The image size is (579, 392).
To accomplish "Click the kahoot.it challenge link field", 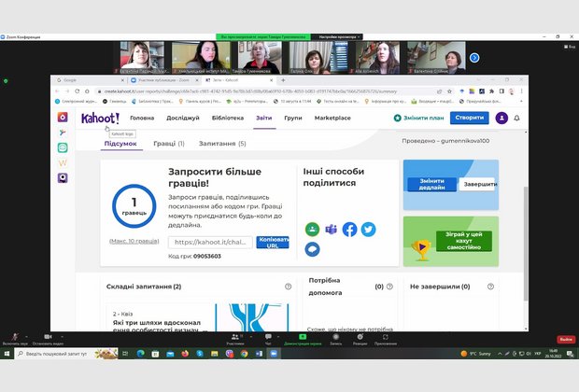I will (x=211, y=242).
